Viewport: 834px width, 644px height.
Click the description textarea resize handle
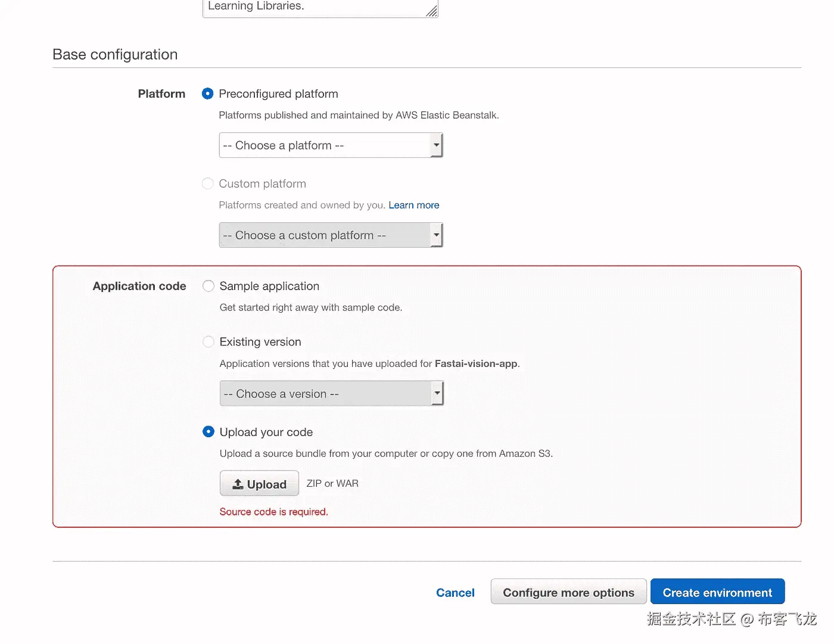pos(432,11)
